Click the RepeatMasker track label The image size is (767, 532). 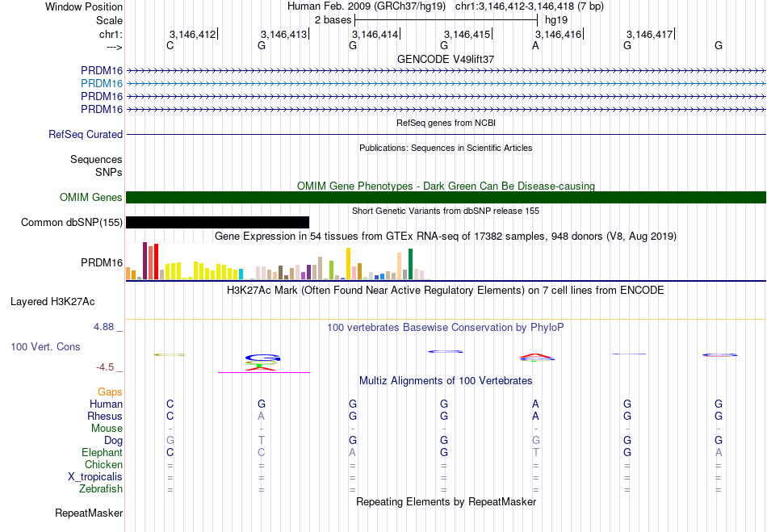coord(89,513)
